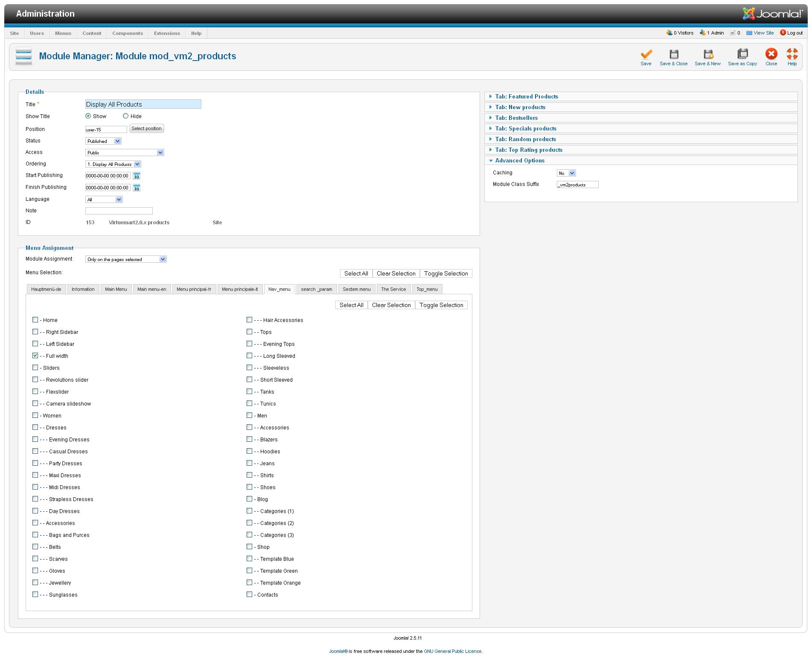
Task: Follow the GNU General Public License link
Action: 452,651
